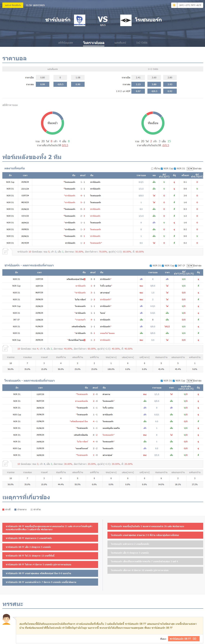This screenshot has width=205, height=644.
Task: Click the match date time 21:59 18/07/2025
Action: point(35,5)
